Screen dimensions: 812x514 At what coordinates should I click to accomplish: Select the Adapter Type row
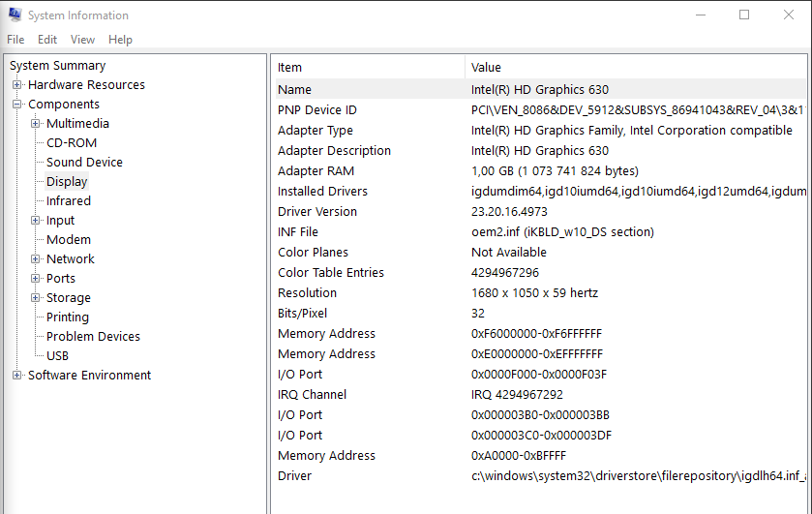[539, 130]
